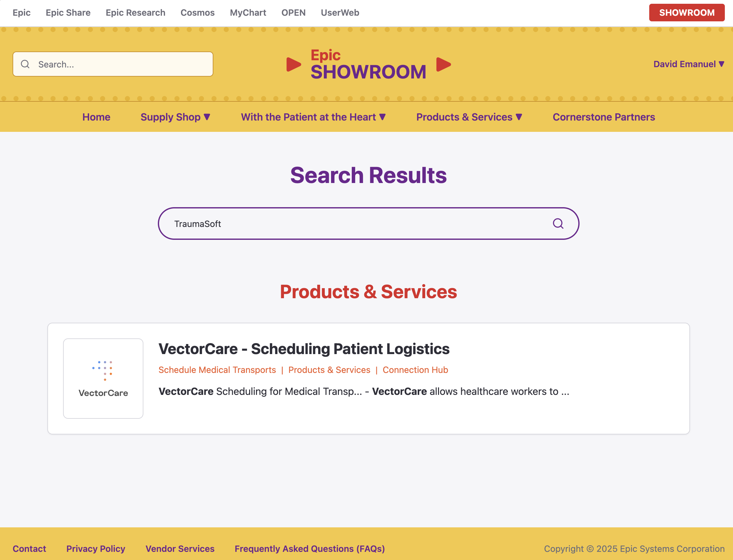
Task: Expand the Products & Services navigation dropdown
Action: pyautogui.click(x=469, y=117)
